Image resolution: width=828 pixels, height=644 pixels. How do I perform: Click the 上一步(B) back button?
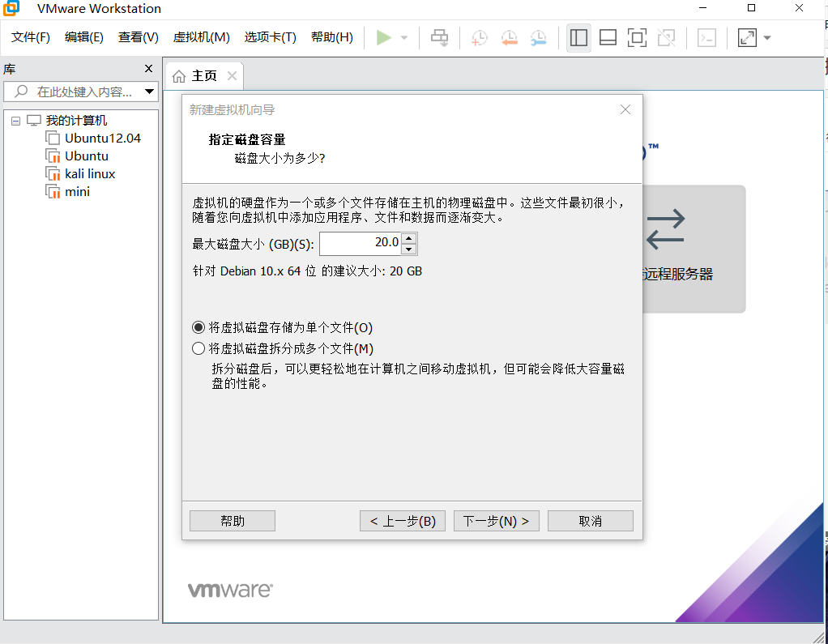click(x=403, y=521)
